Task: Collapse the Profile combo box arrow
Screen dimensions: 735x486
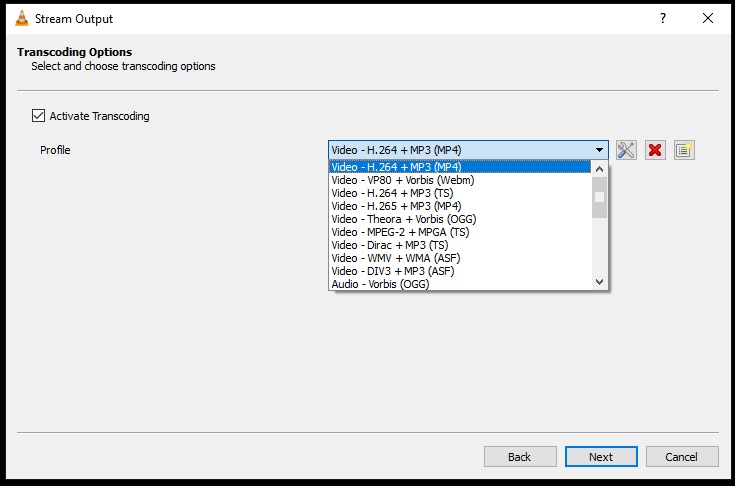Action: (x=599, y=150)
